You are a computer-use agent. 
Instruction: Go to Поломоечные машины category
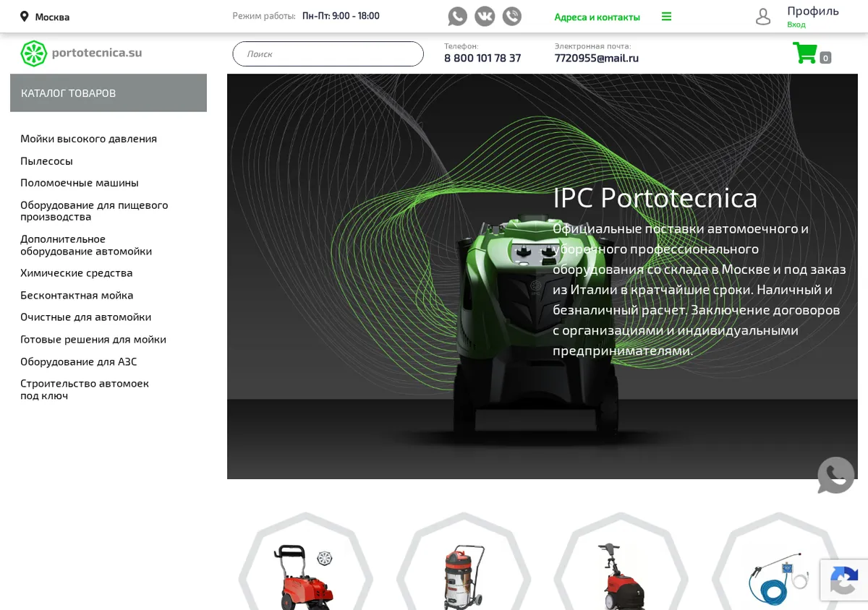coord(80,182)
